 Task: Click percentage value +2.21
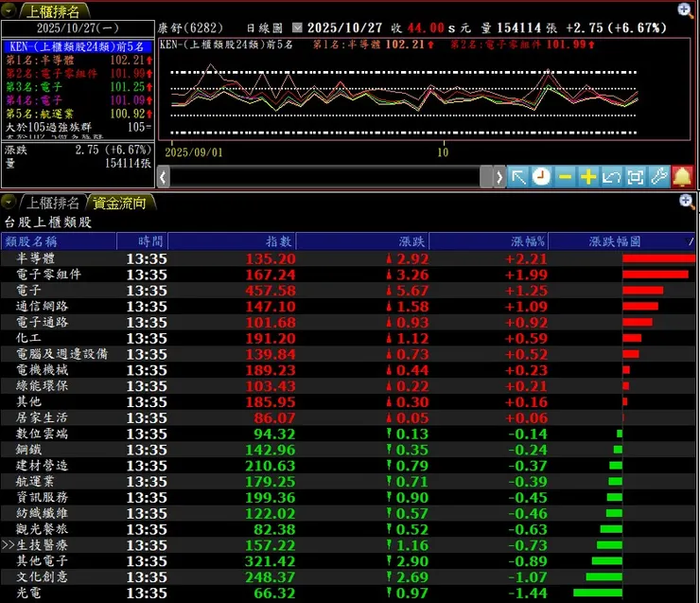tap(526, 259)
